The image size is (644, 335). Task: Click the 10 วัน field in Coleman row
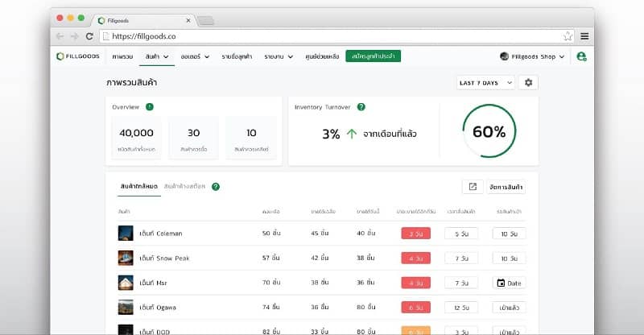coord(510,234)
